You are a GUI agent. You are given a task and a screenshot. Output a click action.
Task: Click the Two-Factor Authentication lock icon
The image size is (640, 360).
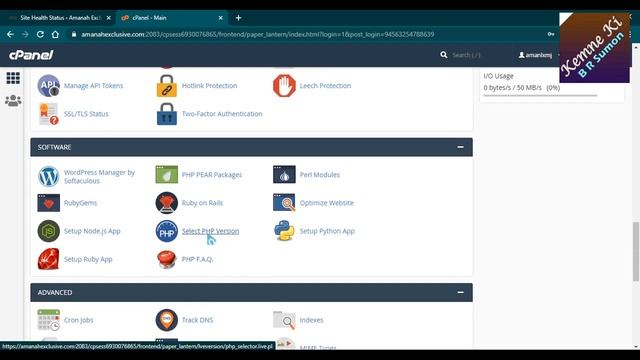coord(167,114)
